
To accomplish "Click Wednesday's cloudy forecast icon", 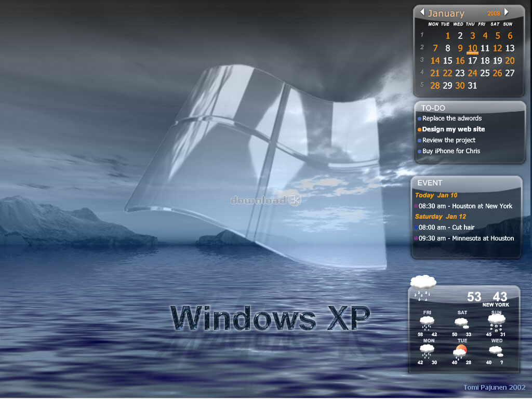I will pyautogui.click(x=496, y=351).
